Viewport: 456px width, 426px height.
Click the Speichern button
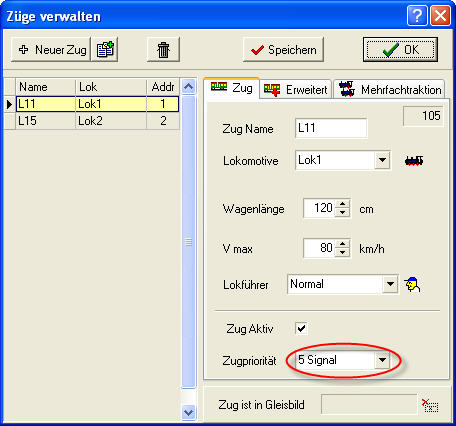coord(283,50)
